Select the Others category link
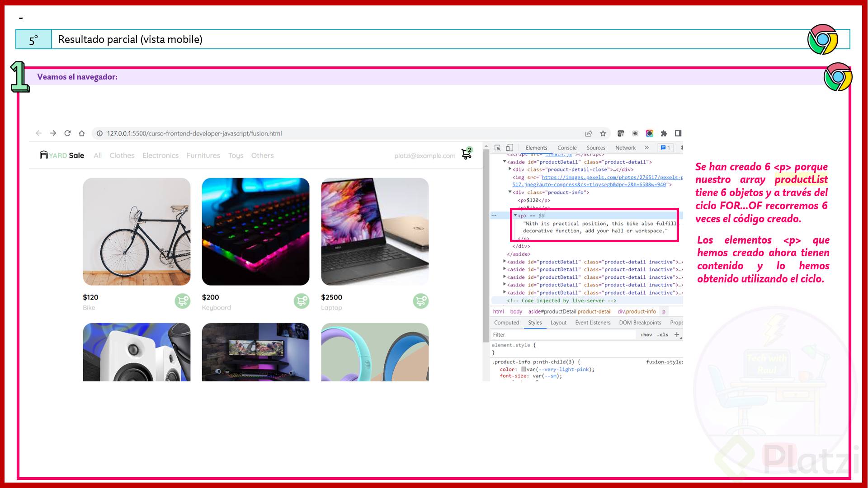This screenshot has width=868, height=488. click(263, 155)
